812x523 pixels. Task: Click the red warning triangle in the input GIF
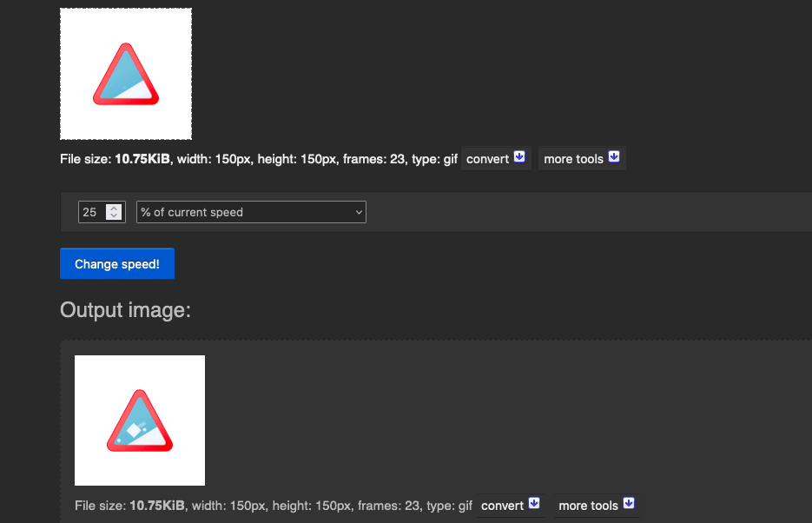126,75
